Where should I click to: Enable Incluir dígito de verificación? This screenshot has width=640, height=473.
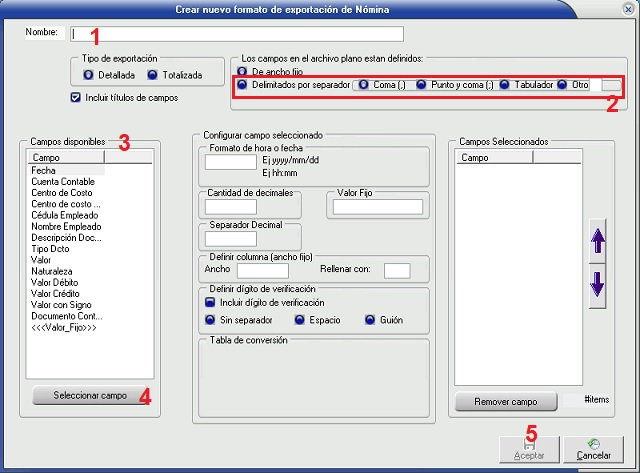(210, 302)
